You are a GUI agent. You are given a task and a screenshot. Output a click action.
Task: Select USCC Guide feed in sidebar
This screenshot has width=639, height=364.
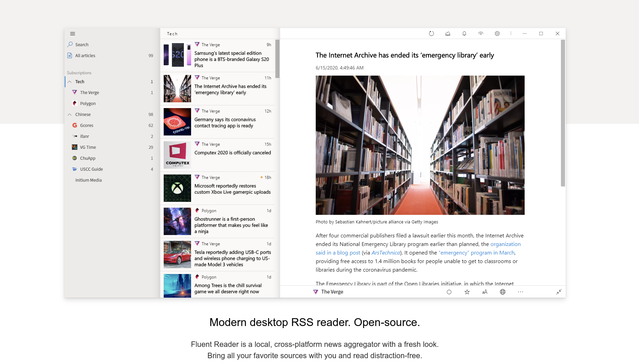coord(112,169)
